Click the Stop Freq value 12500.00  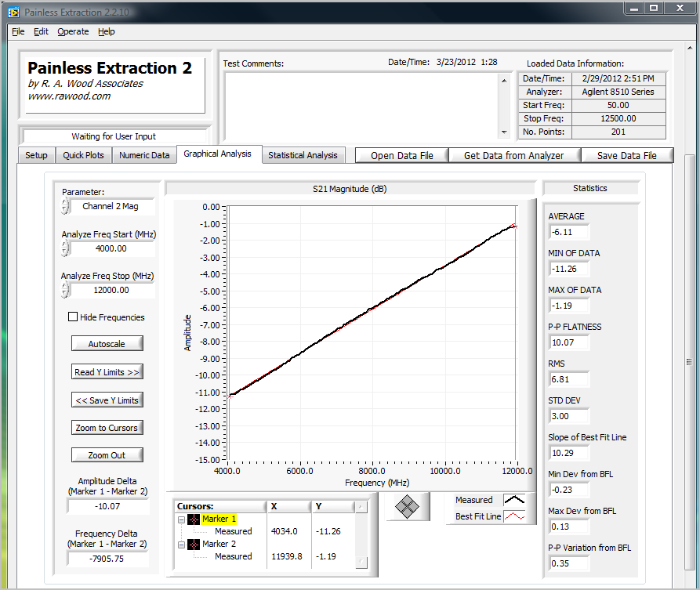(x=618, y=119)
